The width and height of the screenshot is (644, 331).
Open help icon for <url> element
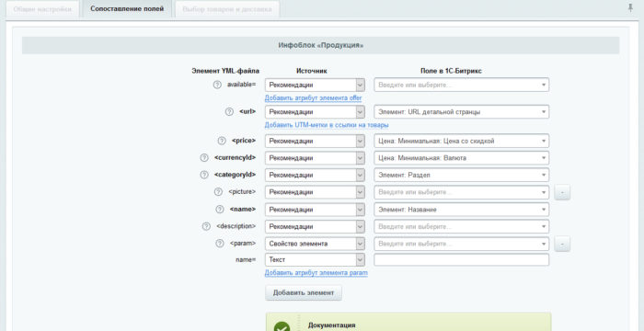point(230,111)
